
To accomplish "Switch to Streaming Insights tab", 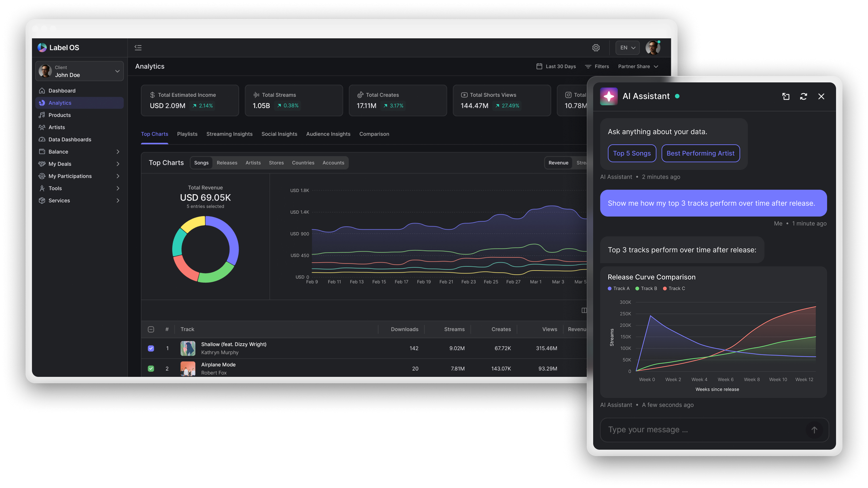I will [229, 134].
